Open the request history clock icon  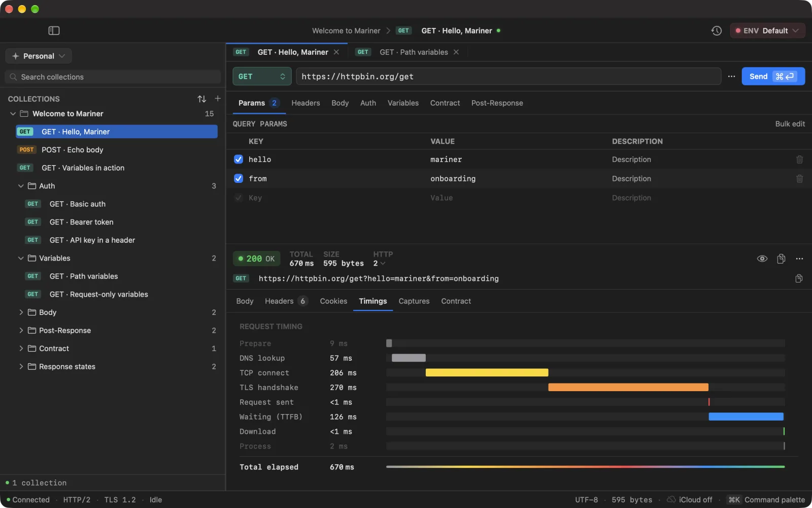[716, 30]
